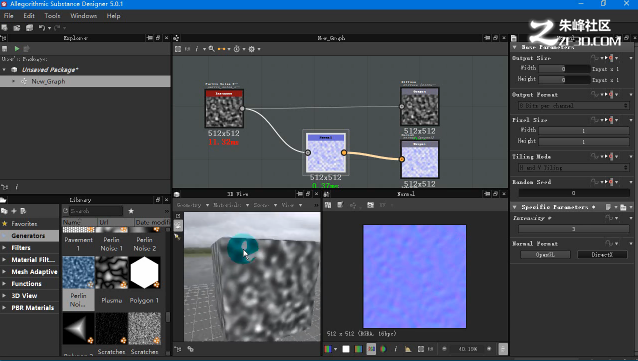Select DirectX normal format

[x=602, y=254]
